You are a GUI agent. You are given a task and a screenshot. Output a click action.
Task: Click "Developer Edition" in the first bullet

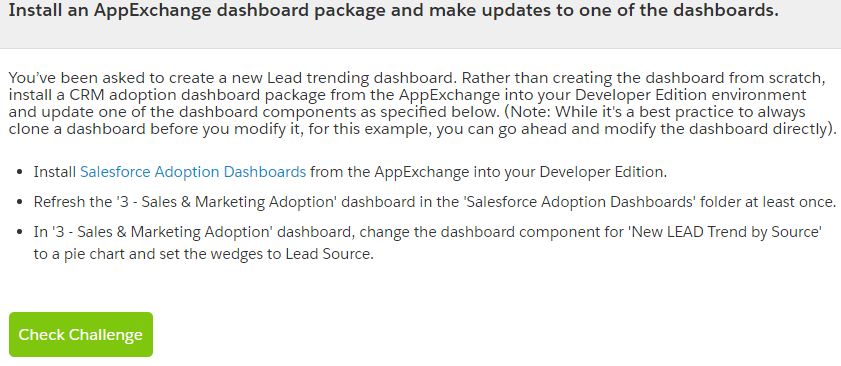tap(601, 172)
